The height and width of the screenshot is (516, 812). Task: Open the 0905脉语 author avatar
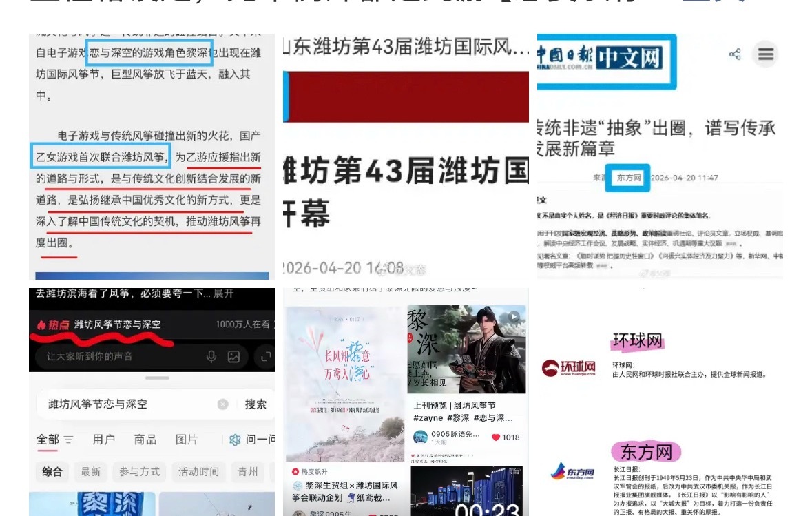(420, 437)
